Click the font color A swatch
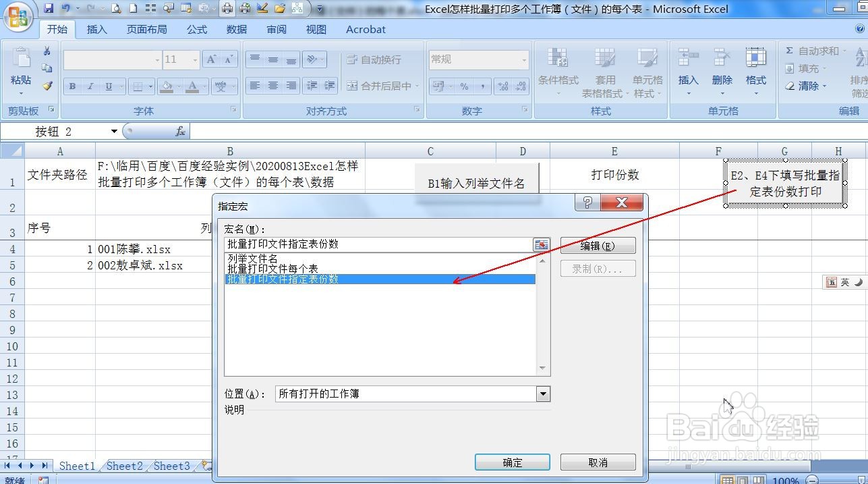 [x=192, y=86]
